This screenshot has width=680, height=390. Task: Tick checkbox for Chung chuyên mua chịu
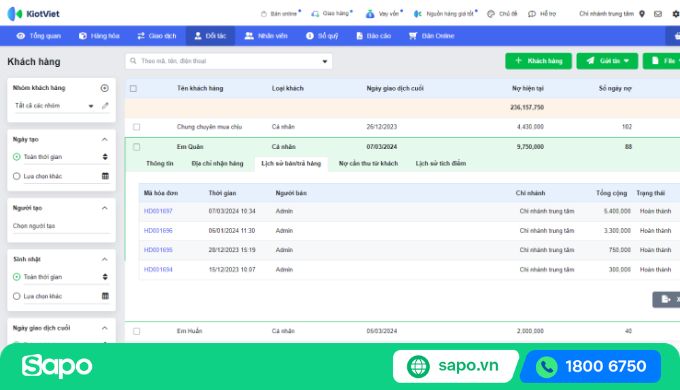pos(137,127)
